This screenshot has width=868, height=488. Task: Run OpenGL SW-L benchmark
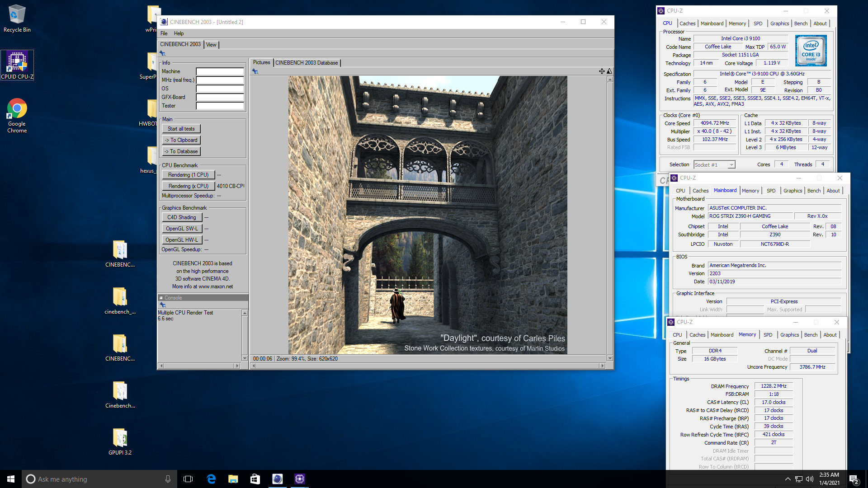pyautogui.click(x=182, y=229)
